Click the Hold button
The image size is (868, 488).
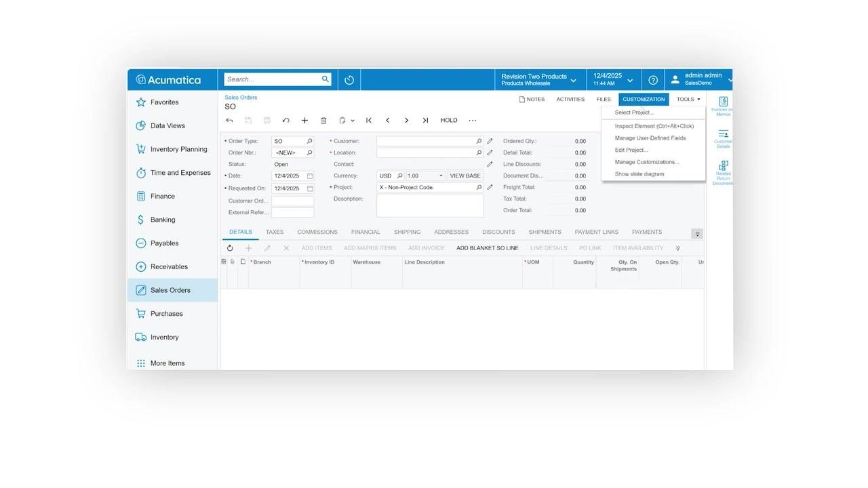pyautogui.click(x=449, y=121)
